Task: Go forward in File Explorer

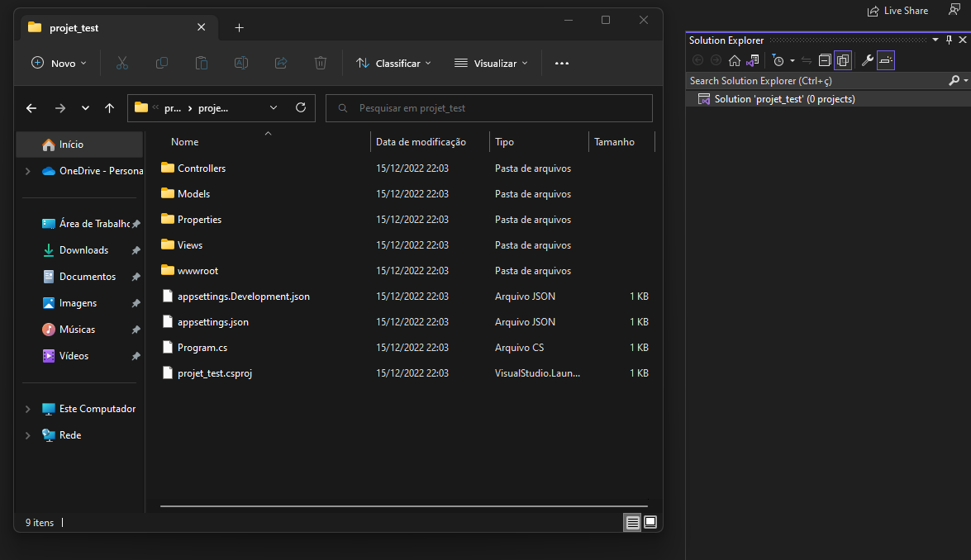Action: tap(60, 108)
